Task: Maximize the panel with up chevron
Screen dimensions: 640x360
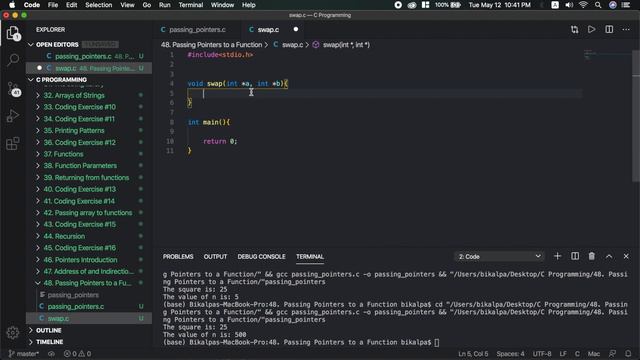Action: tap(609, 256)
